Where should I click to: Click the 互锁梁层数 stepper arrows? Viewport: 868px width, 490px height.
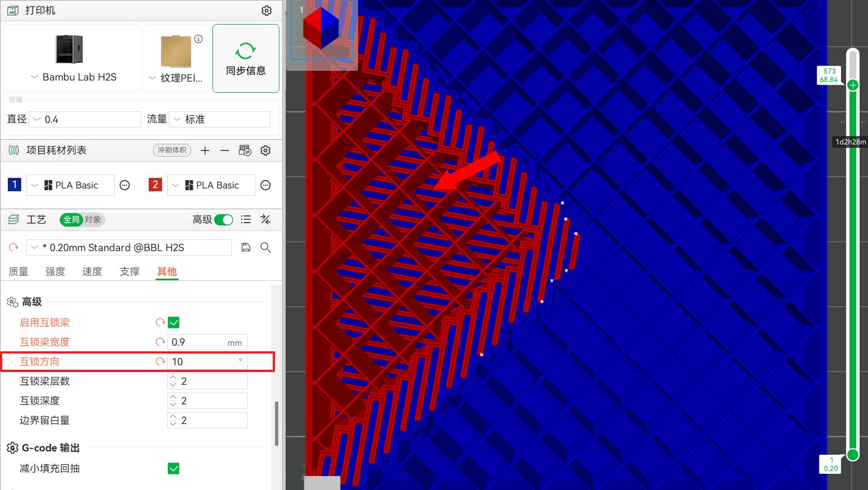173,381
